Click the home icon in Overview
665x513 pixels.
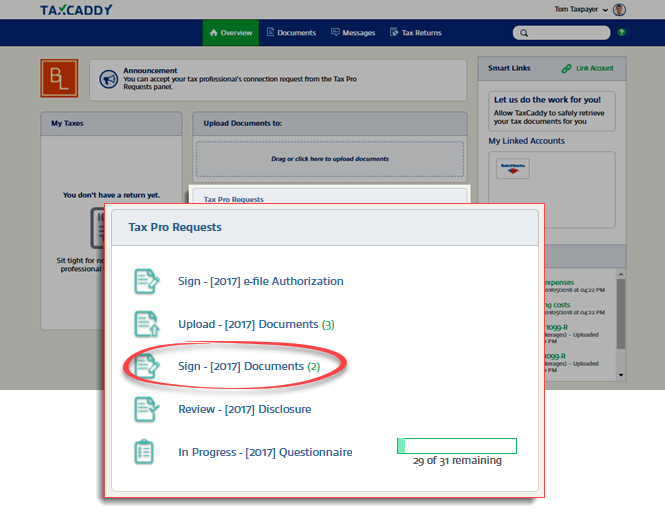coord(214,33)
